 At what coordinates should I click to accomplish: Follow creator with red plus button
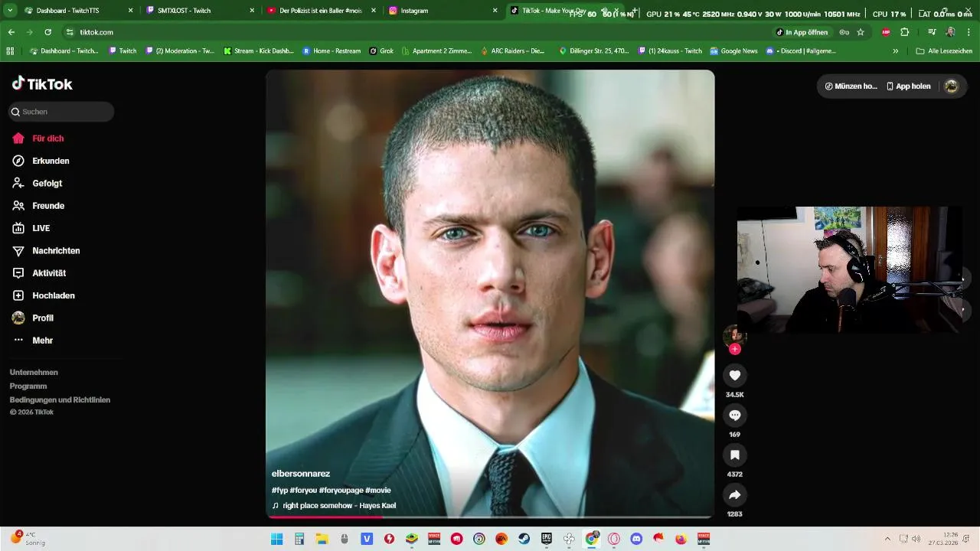coord(734,349)
